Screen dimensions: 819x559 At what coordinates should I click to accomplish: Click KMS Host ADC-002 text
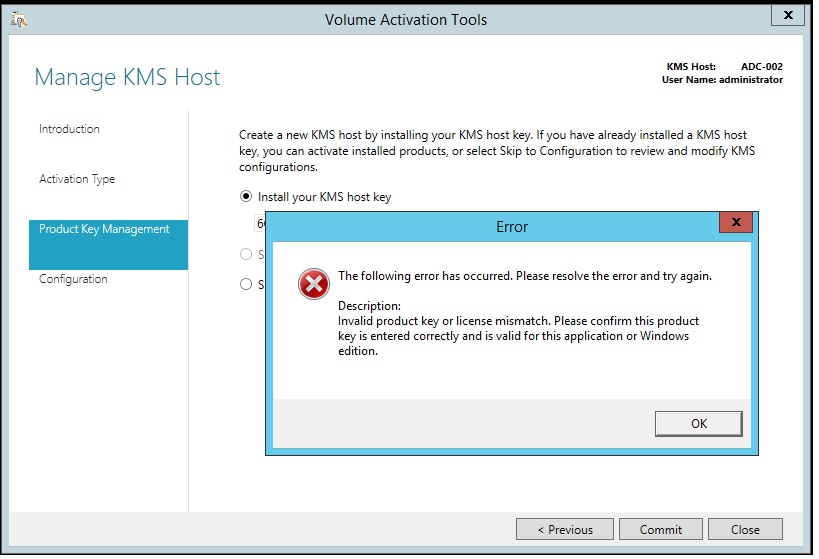[724, 67]
